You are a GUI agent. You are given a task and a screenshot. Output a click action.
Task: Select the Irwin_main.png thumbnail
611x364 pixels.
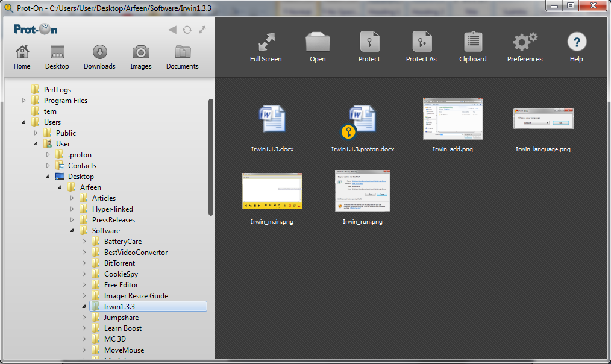coord(272,192)
